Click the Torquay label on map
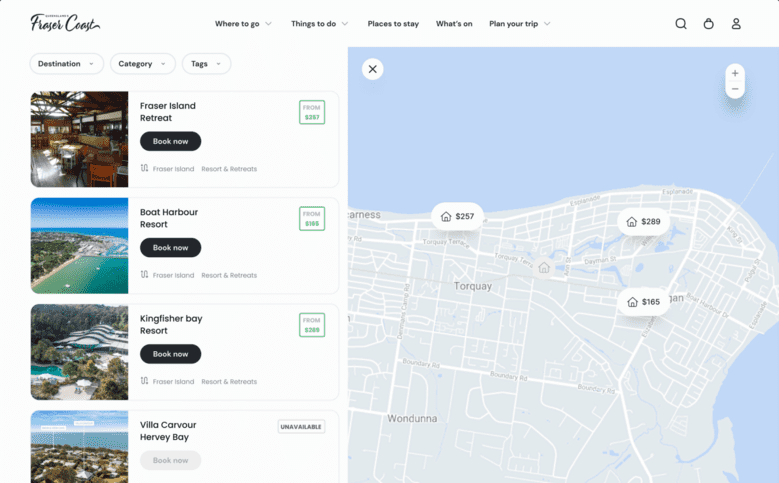The height and width of the screenshot is (483, 779). 472,286
